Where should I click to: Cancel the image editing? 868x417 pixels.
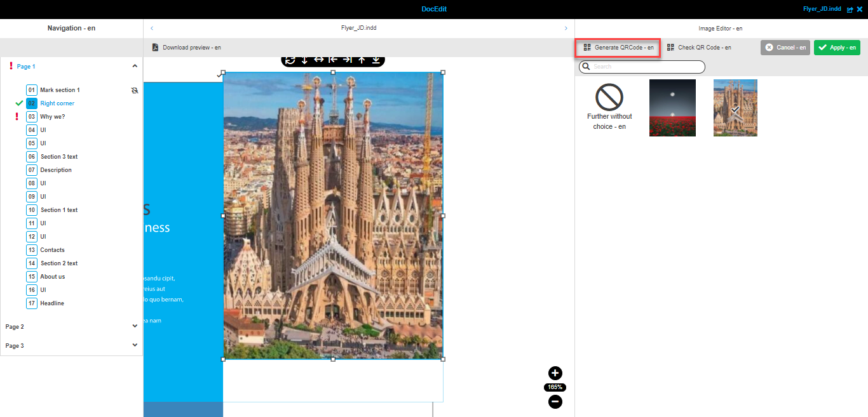(x=785, y=47)
